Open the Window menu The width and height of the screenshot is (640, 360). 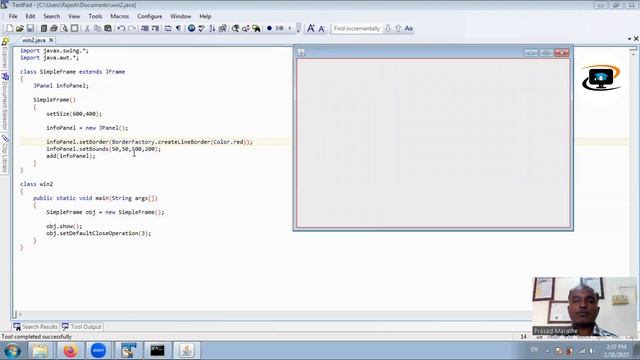pyautogui.click(x=180, y=16)
